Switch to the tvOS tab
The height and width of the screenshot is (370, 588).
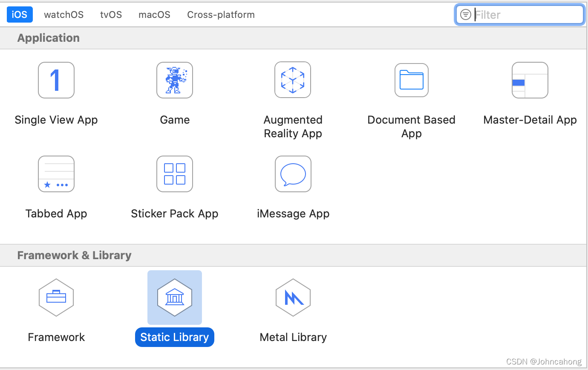[x=111, y=14]
